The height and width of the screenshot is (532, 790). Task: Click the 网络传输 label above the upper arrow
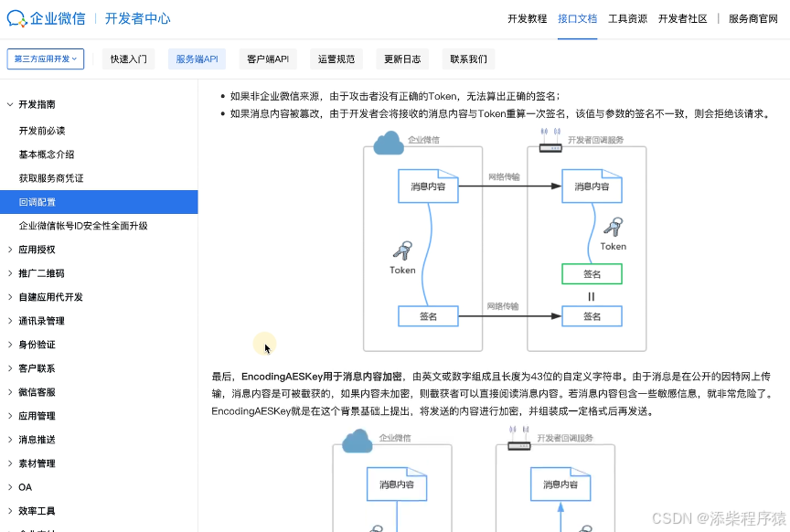[x=504, y=176]
